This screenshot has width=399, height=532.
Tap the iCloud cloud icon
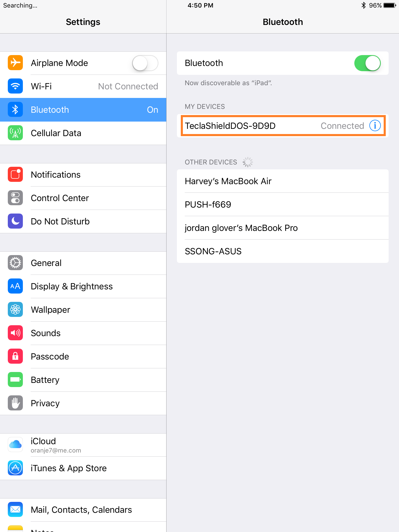coord(15,445)
